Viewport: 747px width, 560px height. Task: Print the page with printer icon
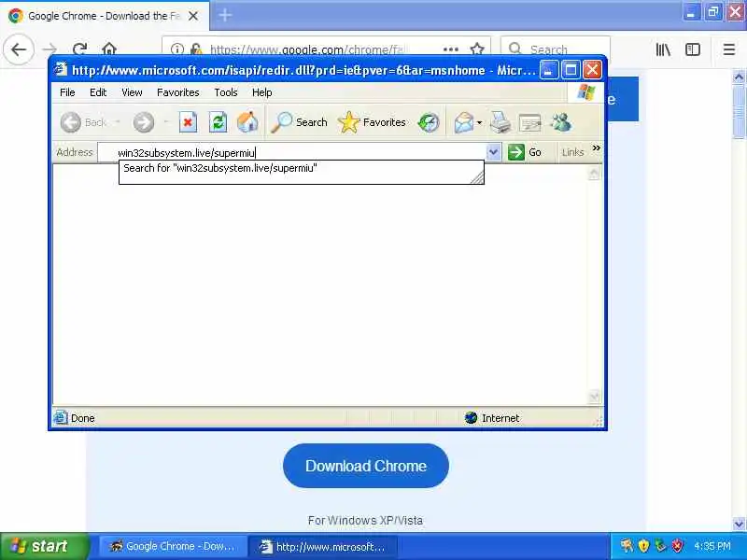500,122
